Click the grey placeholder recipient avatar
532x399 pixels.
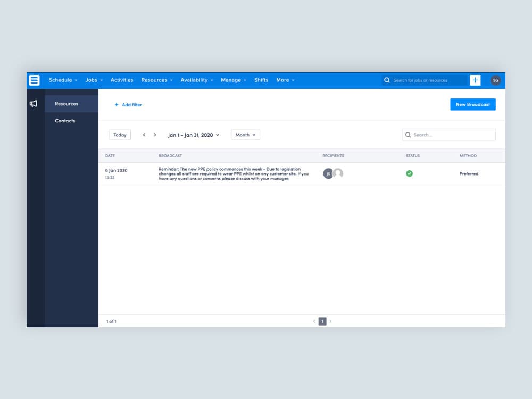[x=338, y=173]
